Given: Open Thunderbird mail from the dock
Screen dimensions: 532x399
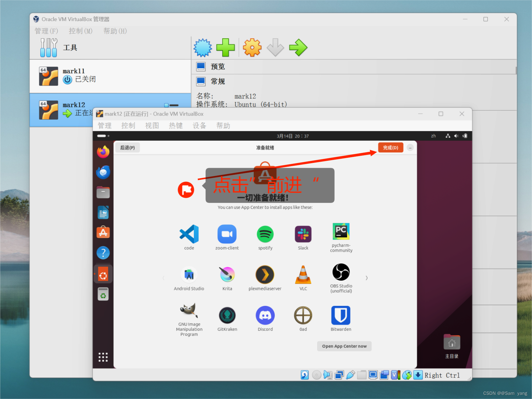Looking at the screenshot, I should click(103, 172).
